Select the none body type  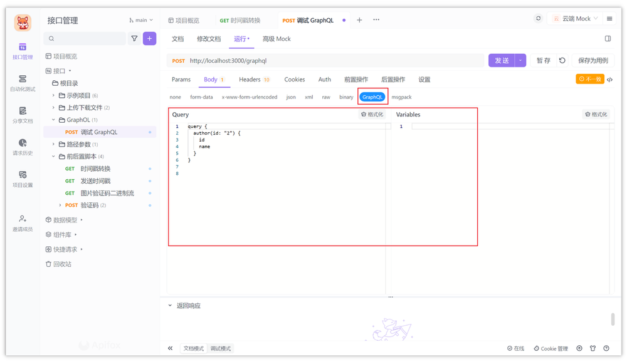[x=175, y=97]
